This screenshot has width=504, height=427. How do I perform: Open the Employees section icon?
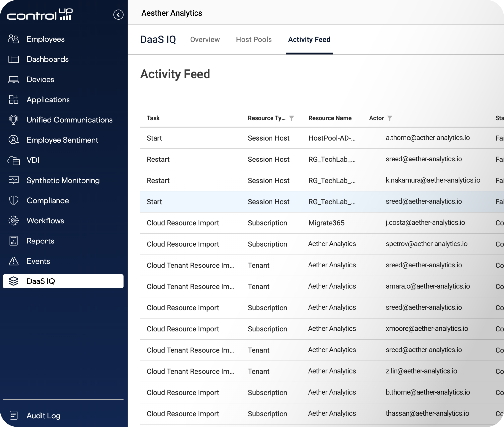(x=13, y=39)
